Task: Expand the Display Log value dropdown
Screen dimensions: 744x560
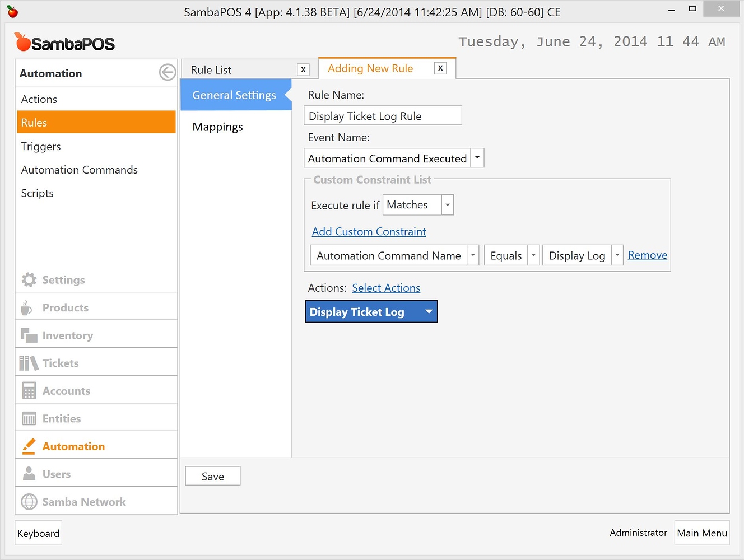Action: (616, 255)
